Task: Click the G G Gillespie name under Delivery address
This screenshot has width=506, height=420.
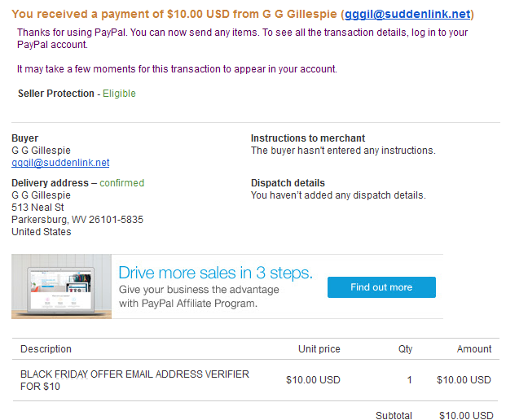Action: click(41, 195)
